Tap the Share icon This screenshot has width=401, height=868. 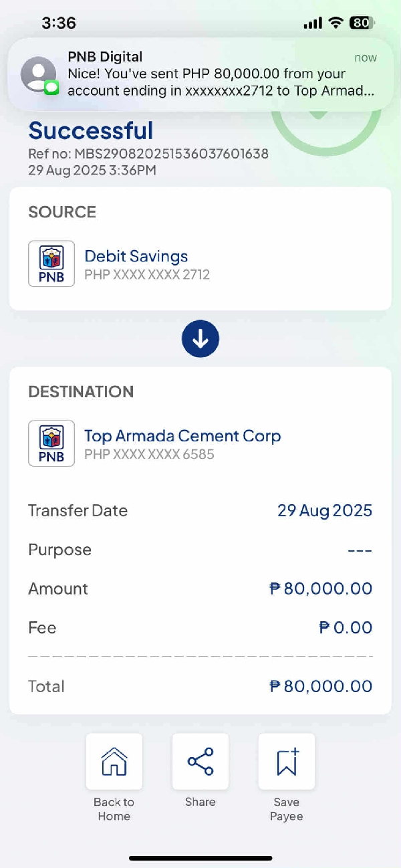tap(200, 762)
